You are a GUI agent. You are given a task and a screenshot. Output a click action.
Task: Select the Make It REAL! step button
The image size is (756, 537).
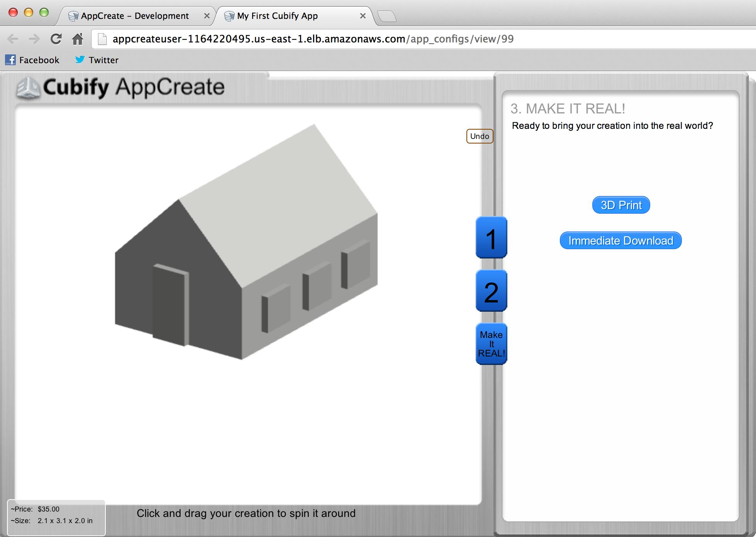[x=491, y=344]
